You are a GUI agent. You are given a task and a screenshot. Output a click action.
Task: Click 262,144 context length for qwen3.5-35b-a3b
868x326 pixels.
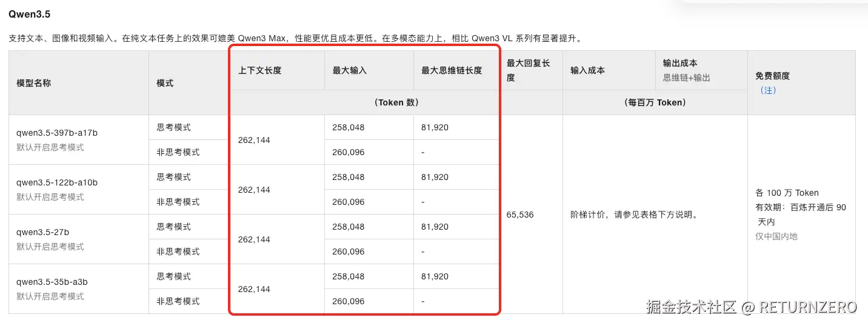(x=254, y=289)
